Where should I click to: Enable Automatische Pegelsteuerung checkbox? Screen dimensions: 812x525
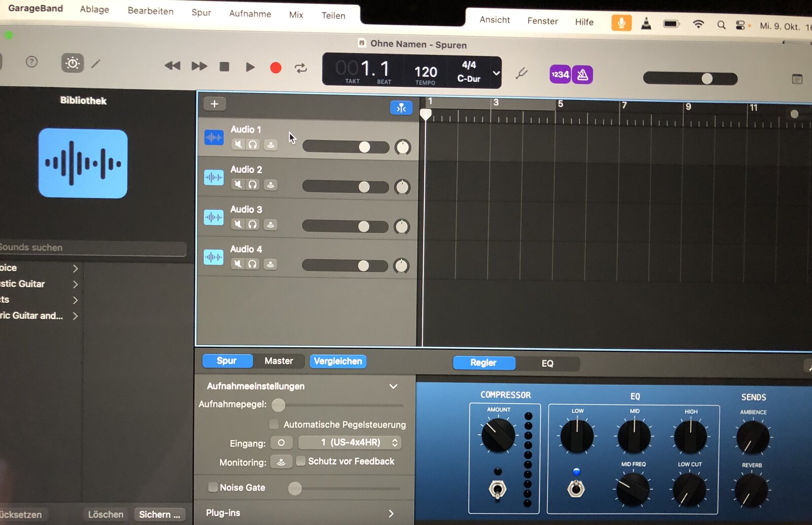[x=274, y=424]
